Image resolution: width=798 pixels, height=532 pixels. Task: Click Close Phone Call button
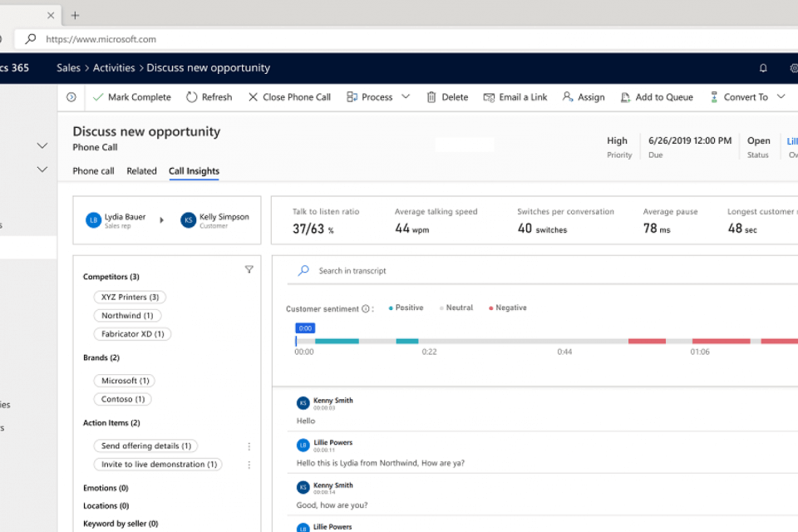point(288,97)
